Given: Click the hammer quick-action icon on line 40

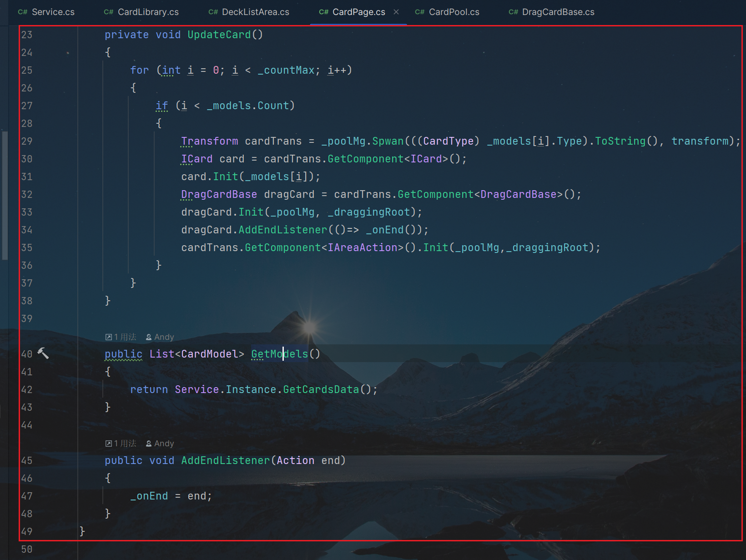Looking at the screenshot, I should pos(43,353).
